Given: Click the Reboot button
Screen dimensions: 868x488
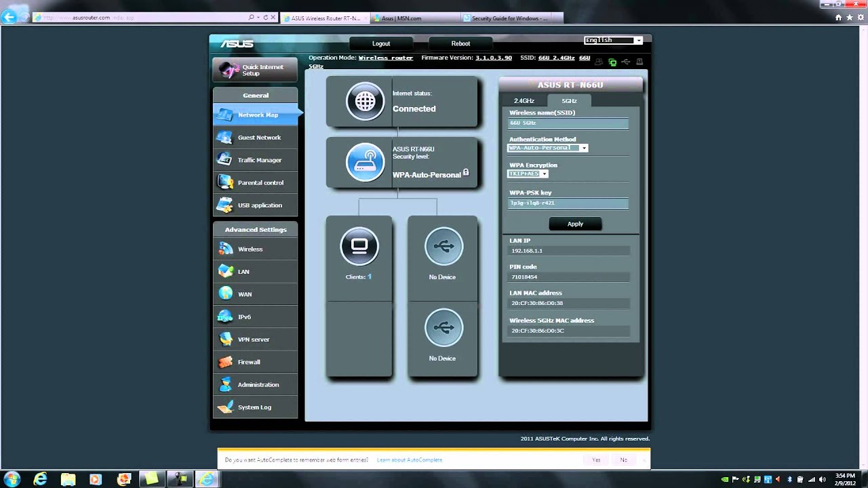Looking at the screenshot, I should click(460, 43).
